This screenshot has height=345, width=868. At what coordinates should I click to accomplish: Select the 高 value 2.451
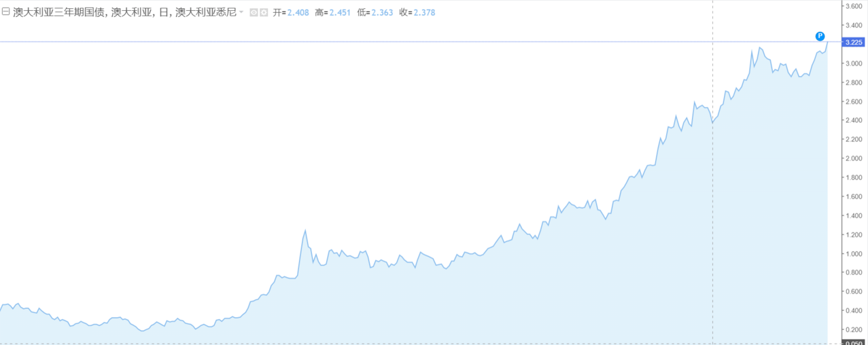click(x=341, y=13)
